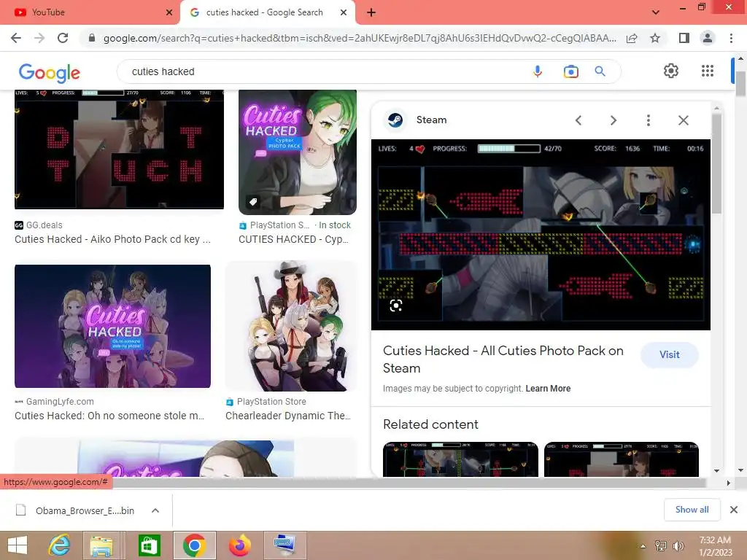
Task: Bookmark this page with the star
Action: pyautogui.click(x=655, y=38)
